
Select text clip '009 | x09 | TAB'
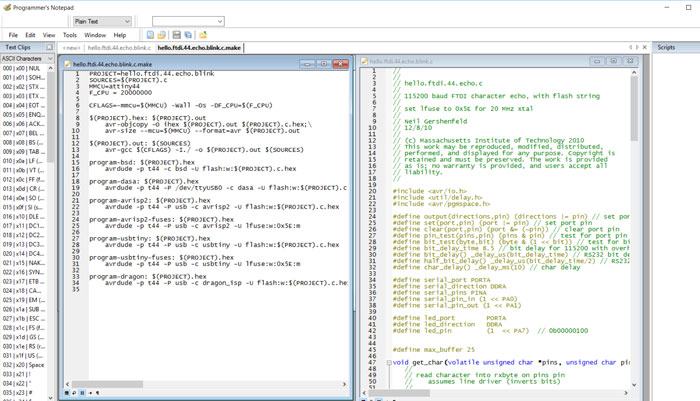click(23, 152)
